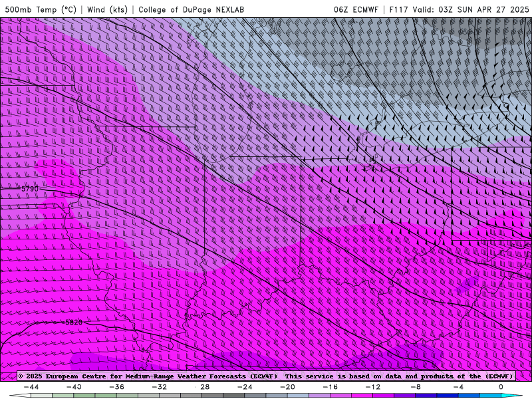Viewport: 532px width, 399px height.
Task: Click the -36 colorbar scale label
Action: (116, 387)
